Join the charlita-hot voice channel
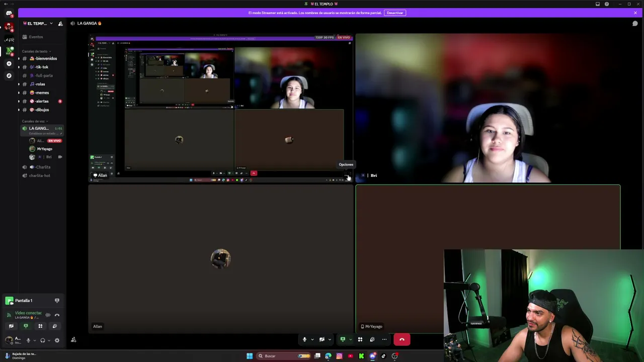644x362 pixels. tap(42, 175)
